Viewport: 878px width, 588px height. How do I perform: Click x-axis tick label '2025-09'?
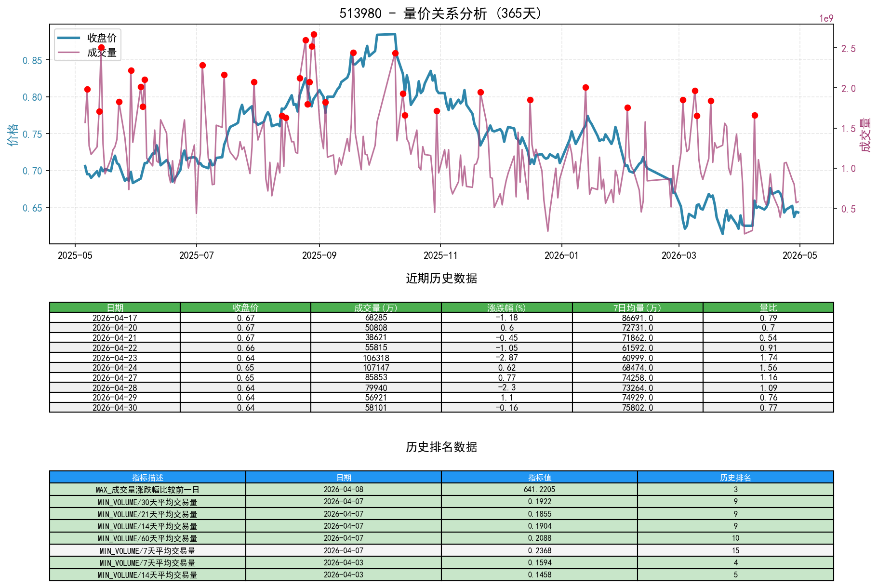coord(319,255)
